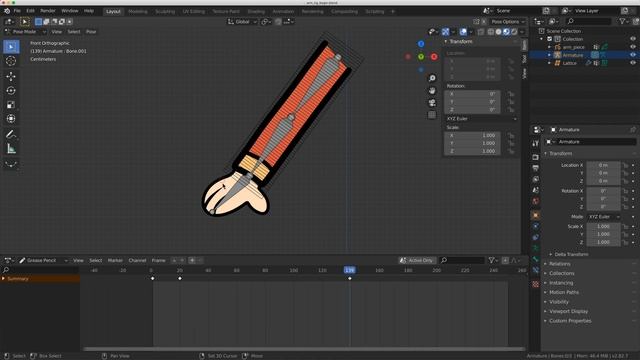Click the blue Z axis gizmo
Image resolution: width=640 pixels, height=360 pixels.
(x=421, y=44)
